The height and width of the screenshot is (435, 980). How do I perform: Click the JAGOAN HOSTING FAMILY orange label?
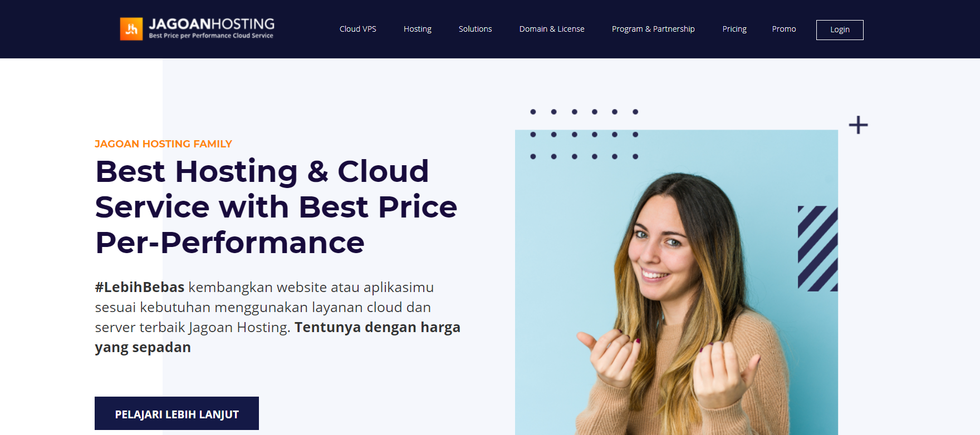click(x=163, y=144)
